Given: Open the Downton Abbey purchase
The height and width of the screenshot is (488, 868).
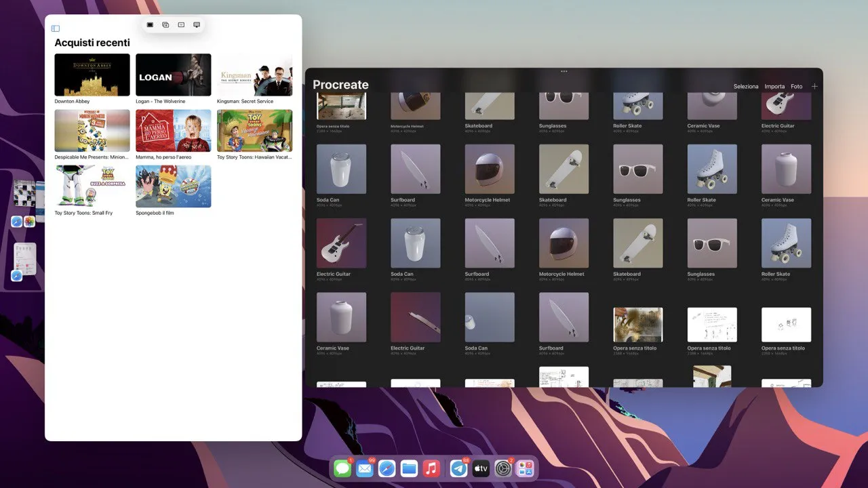Looking at the screenshot, I should click(92, 75).
